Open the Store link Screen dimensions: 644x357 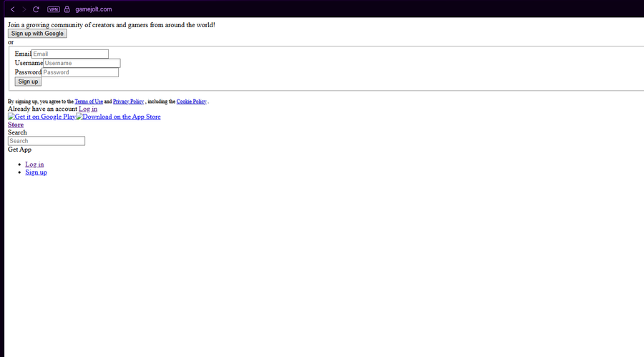pos(16,124)
